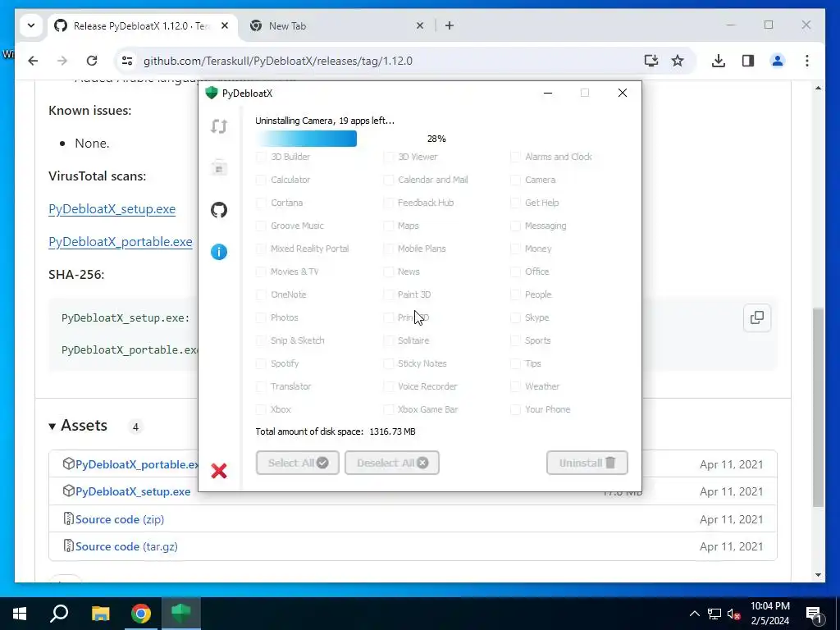Click the address bar URL

click(x=278, y=61)
